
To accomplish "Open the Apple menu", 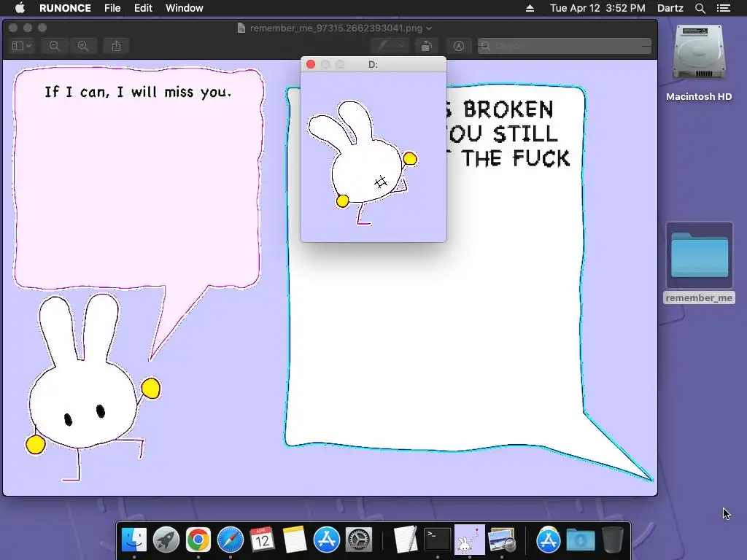I will click(x=20, y=8).
